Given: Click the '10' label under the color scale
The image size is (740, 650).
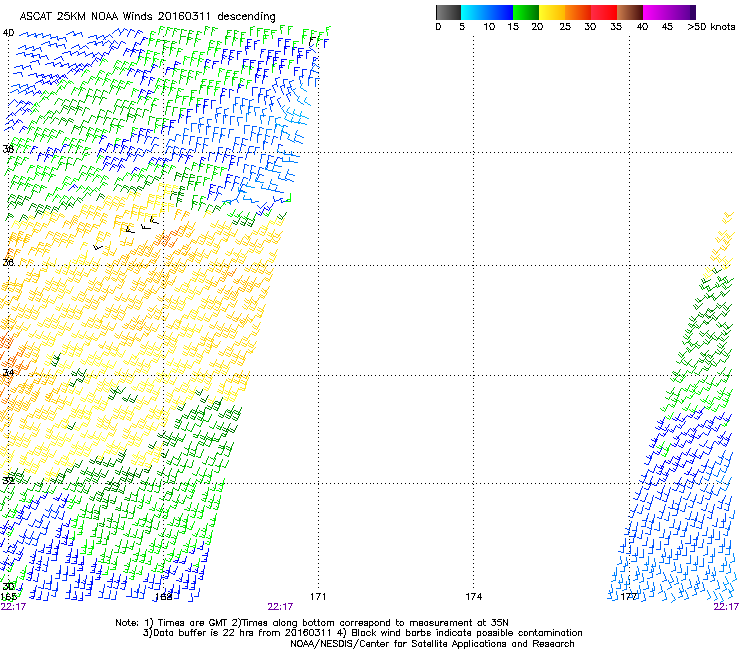Looking at the screenshot, I should click(489, 27).
